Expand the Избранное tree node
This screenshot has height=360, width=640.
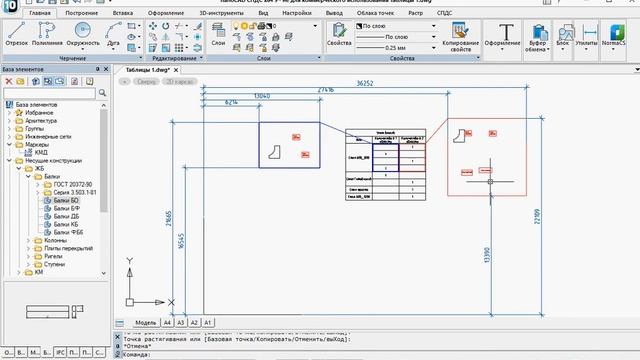9,113
